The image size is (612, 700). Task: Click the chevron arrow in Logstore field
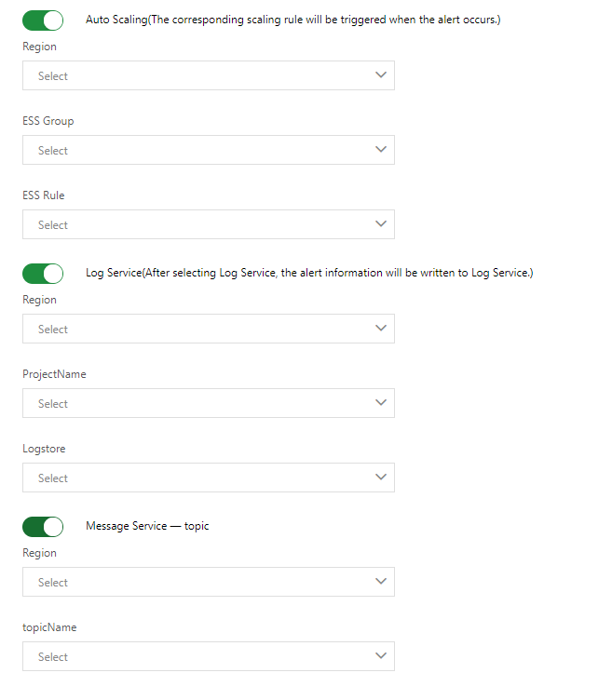pos(380,477)
